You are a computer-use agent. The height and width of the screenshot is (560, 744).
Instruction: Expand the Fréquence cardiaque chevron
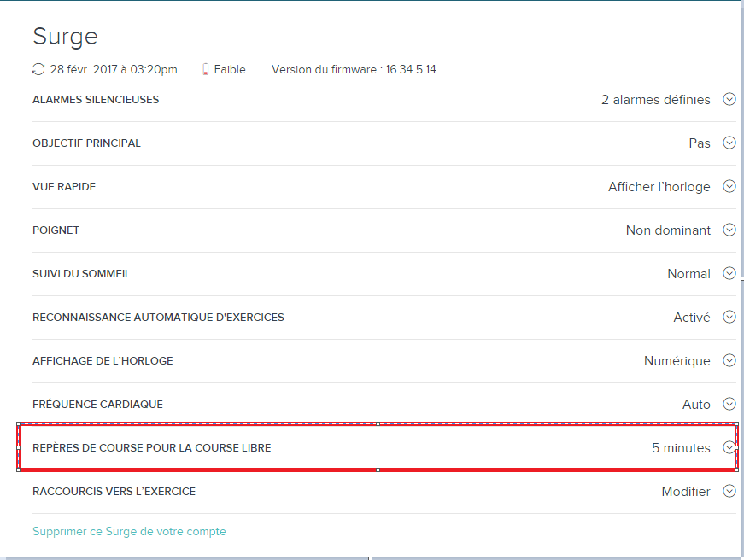point(729,404)
